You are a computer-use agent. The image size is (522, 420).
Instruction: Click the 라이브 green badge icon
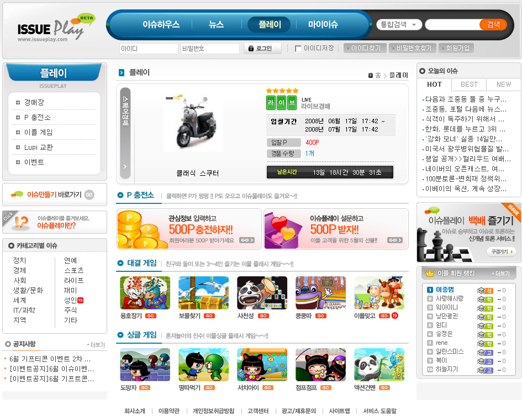click(x=281, y=103)
